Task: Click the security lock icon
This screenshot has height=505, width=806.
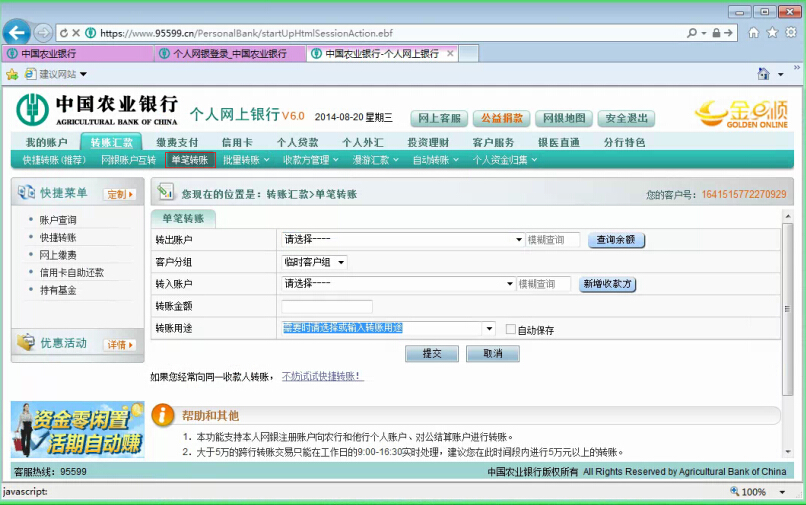Action: click(x=716, y=33)
